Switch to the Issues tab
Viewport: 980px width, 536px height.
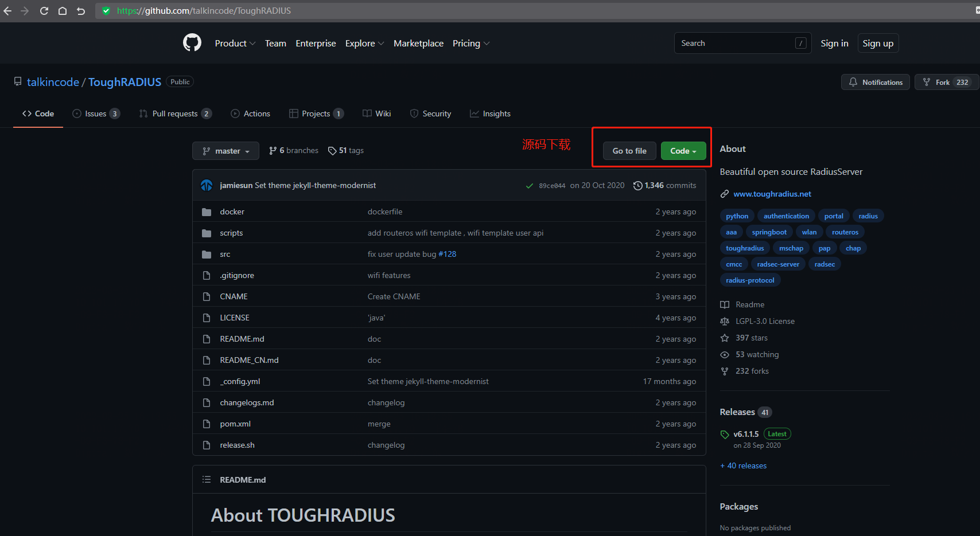coord(96,114)
